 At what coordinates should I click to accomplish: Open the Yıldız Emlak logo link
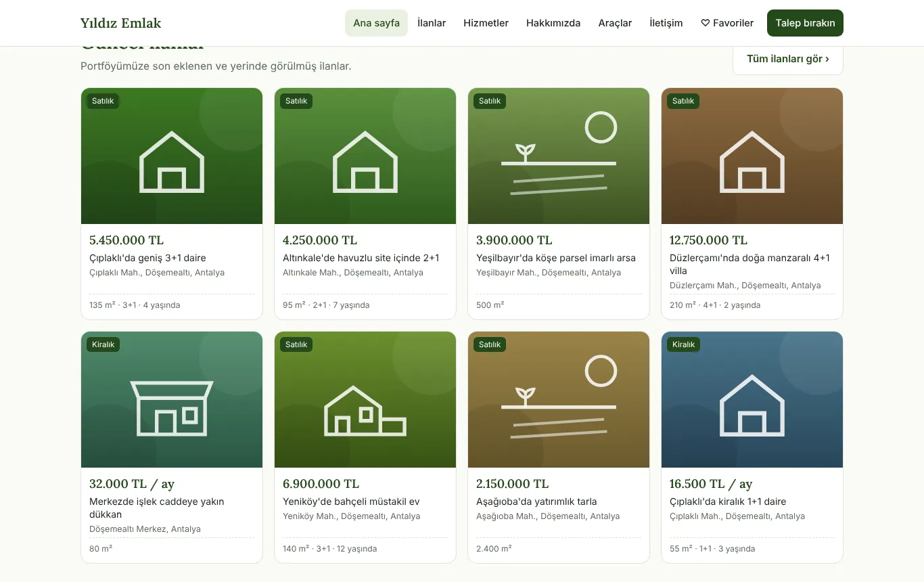[121, 23]
